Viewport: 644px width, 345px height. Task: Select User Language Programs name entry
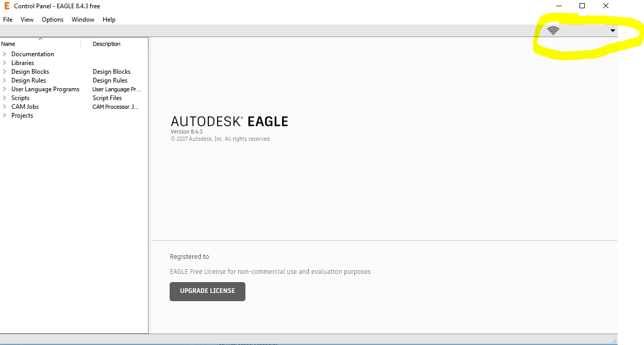45,89
